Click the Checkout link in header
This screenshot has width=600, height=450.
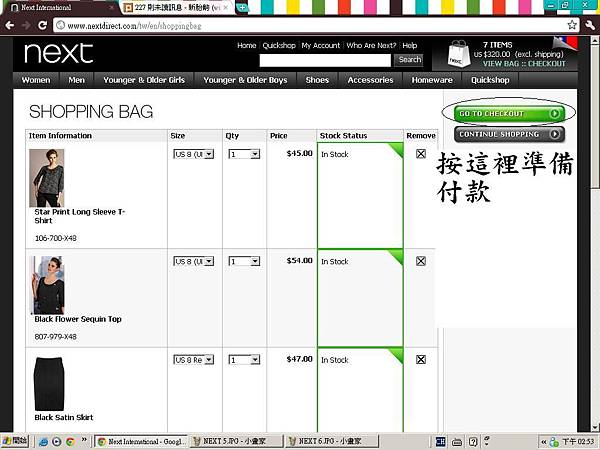(x=546, y=64)
